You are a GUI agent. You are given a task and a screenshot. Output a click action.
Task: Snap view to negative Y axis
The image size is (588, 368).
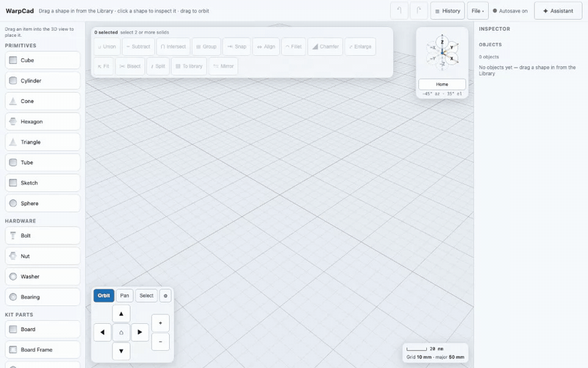coord(432,59)
